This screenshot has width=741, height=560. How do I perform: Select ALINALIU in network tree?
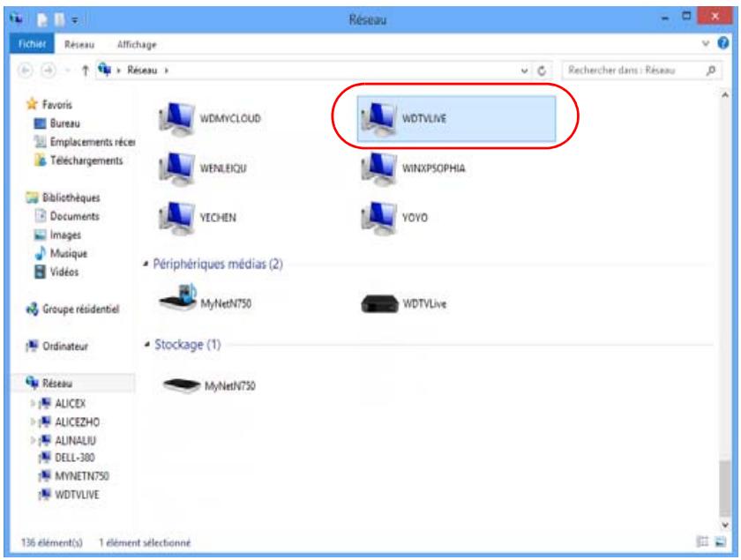click(75, 440)
